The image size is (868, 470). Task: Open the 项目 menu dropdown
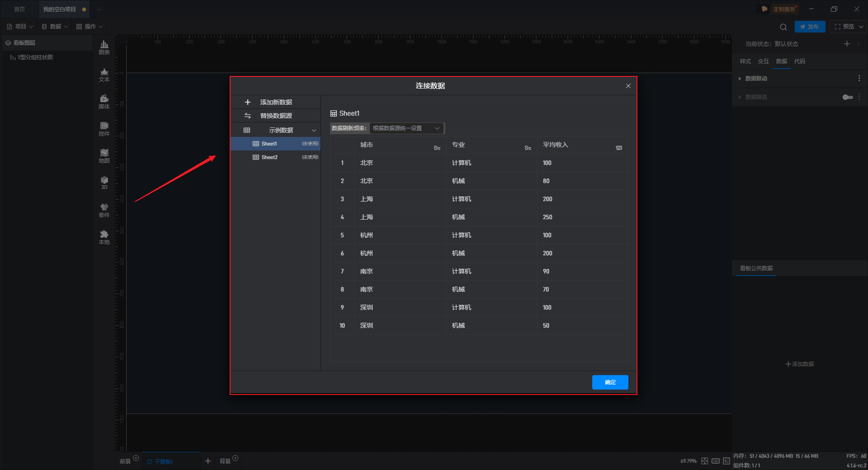pos(20,27)
